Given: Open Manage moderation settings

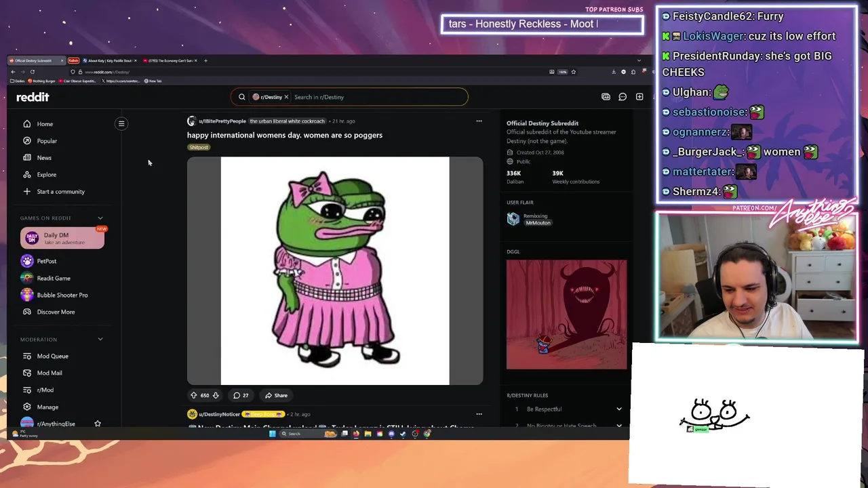Looking at the screenshot, I should [47, 407].
